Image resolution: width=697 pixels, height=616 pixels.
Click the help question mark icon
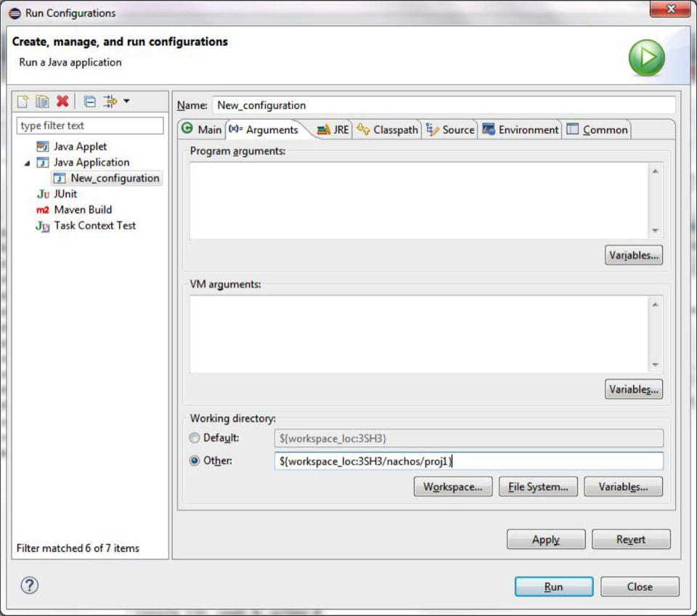30,585
